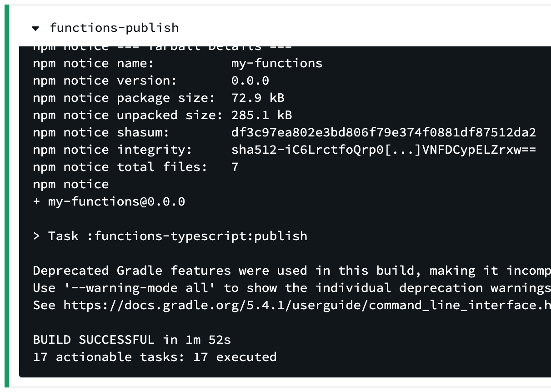Click the 'npm notice integrity:' label
Image resolution: width=551 pixels, height=392 pixels.
point(112,150)
